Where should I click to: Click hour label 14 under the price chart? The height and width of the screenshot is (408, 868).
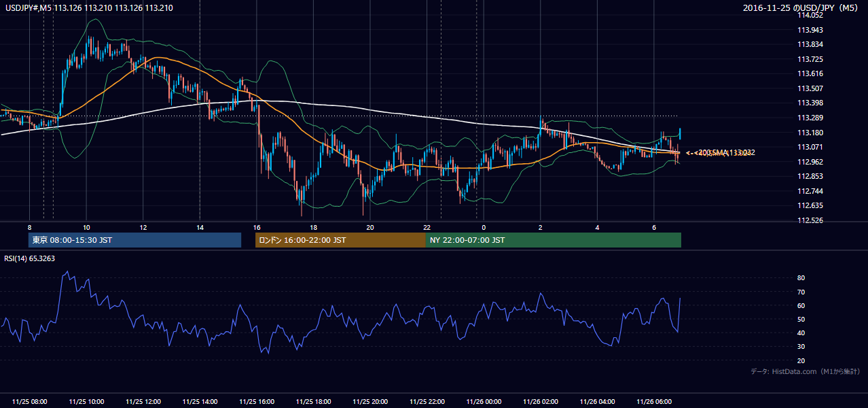click(200, 227)
